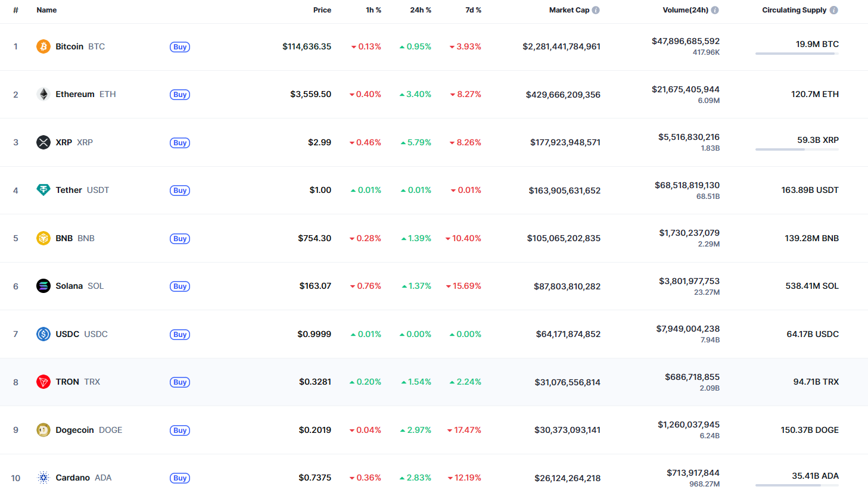Image resolution: width=868 pixels, height=499 pixels.
Task: Click Bitcoin's volume $47,896,685,592
Action: (686, 41)
